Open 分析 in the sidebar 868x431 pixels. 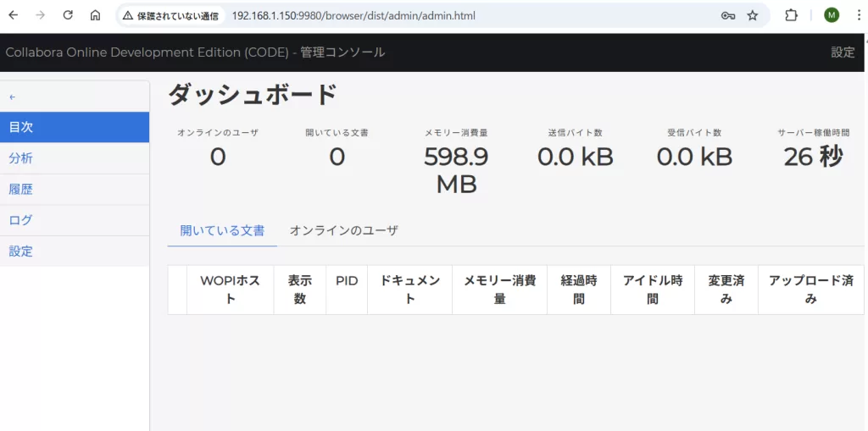pos(75,158)
